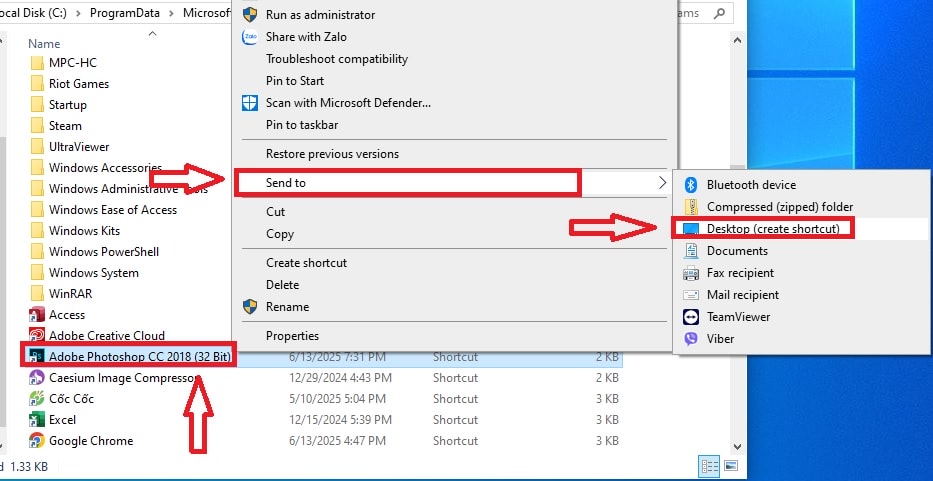This screenshot has width=933, height=481.
Task: Choose Delete from the context menu
Action: [282, 285]
